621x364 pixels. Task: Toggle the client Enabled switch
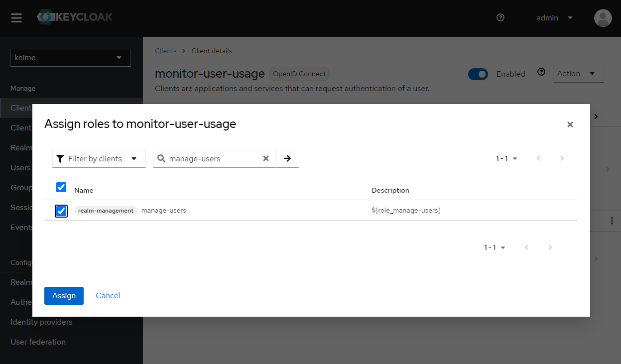[x=478, y=74]
